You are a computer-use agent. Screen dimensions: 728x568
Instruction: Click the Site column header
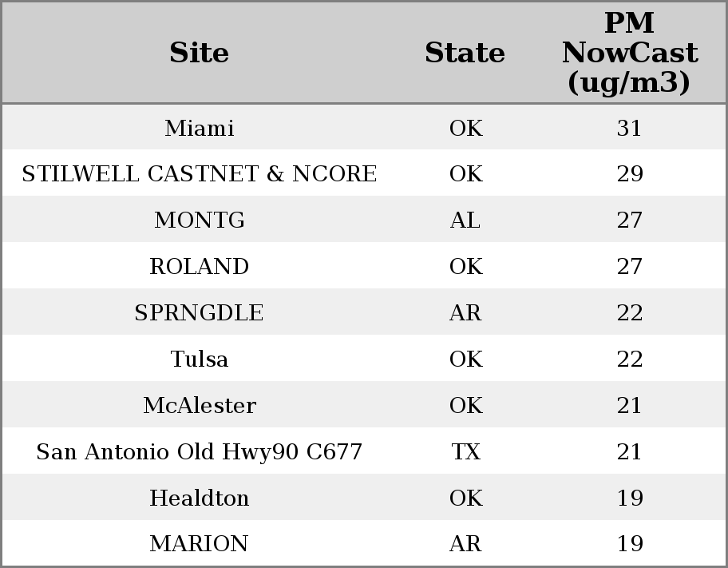pos(199,53)
